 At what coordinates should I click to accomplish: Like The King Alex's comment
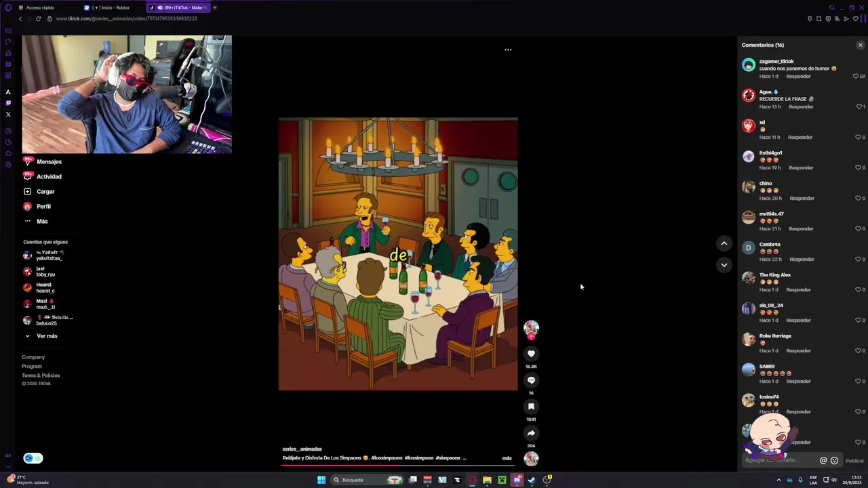tap(859, 290)
